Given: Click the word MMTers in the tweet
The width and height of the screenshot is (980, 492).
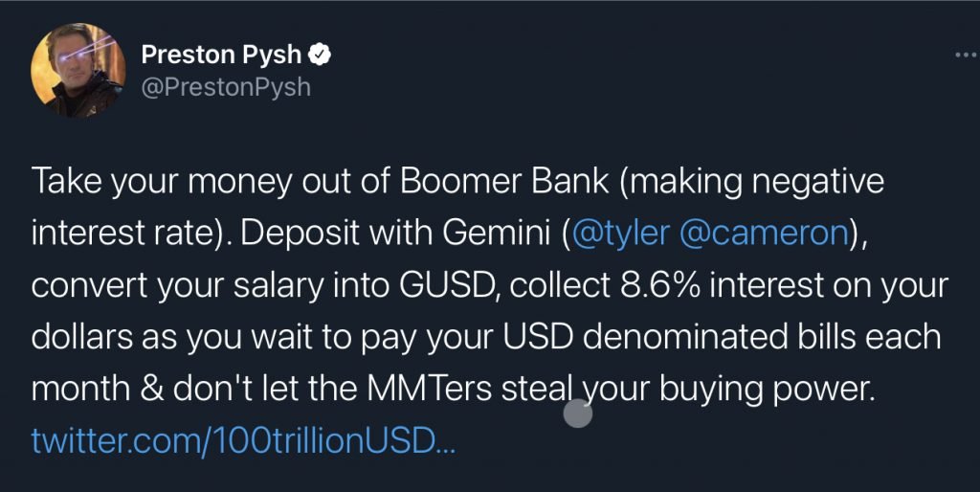Looking at the screenshot, I should (x=430, y=389).
